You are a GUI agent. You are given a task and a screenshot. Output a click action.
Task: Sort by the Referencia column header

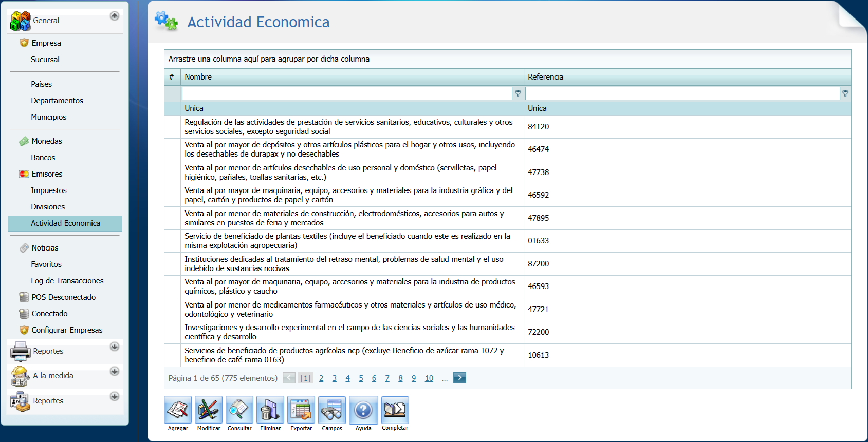click(688, 77)
